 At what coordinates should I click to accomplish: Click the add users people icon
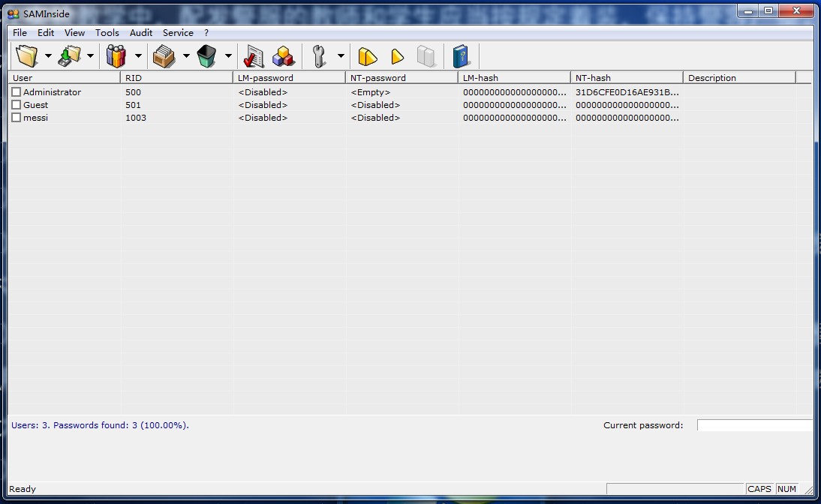(116, 56)
